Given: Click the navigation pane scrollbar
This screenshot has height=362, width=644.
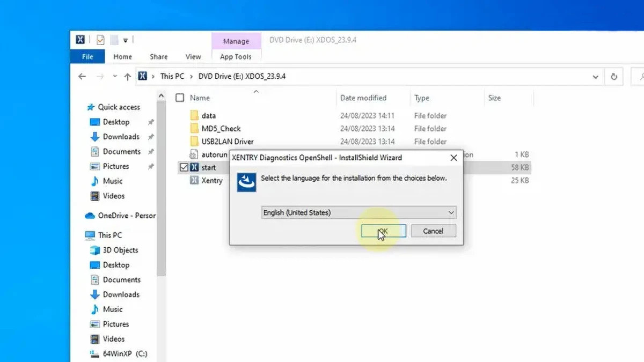Looking at the screenshot, I should point(162,188).
